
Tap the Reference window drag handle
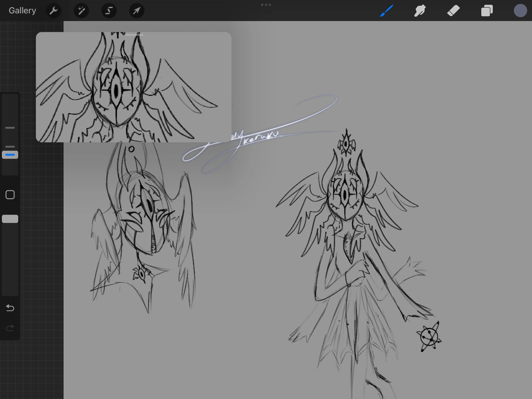134,35
